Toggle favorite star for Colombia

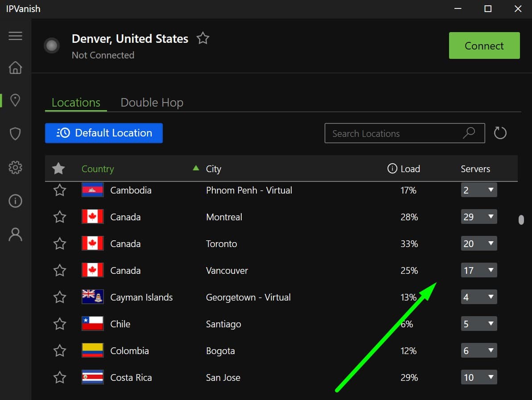pos(60,351)
